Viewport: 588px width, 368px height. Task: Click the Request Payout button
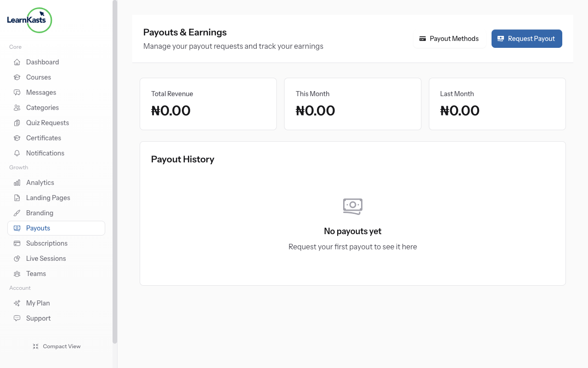coord(526,39)
